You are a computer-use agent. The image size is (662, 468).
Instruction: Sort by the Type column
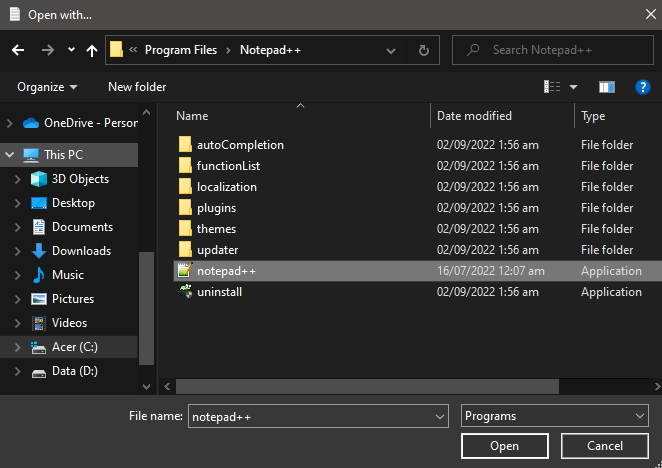coord(593,116)
